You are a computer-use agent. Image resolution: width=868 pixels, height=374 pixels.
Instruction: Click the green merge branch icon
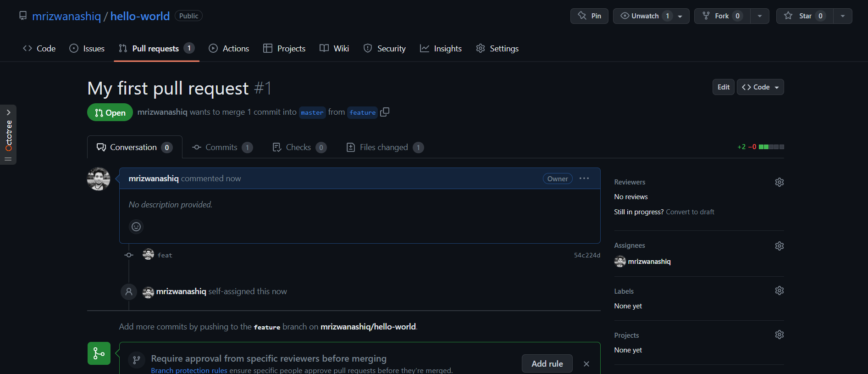tap(99, 353)
